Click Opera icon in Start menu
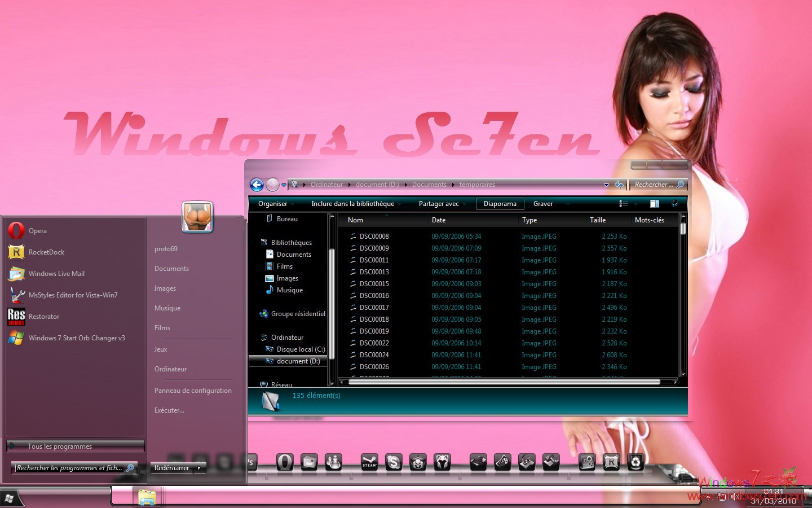 point(16,230)
